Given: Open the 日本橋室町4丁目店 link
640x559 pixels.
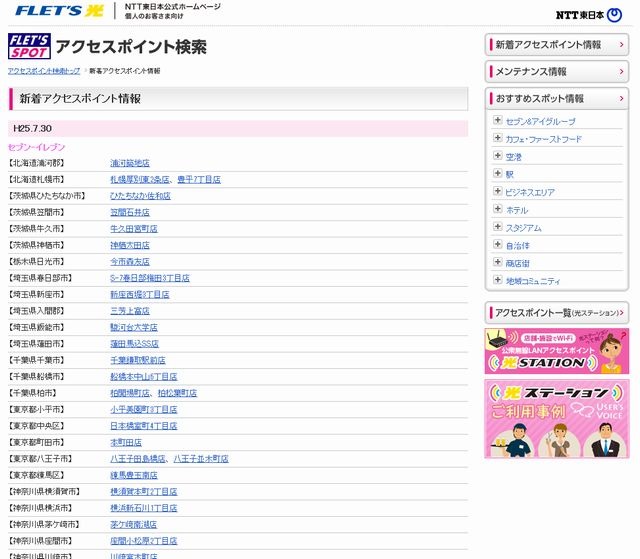Looking at the screenshot, I should 144,426.
